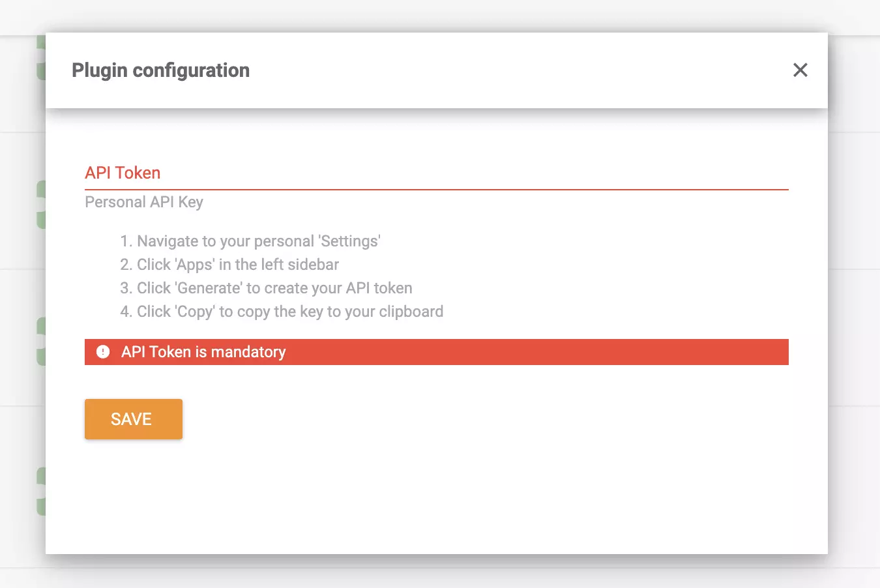Click the topmost green icon on left border
Viewport: 880px width, 588px height.
40,42
